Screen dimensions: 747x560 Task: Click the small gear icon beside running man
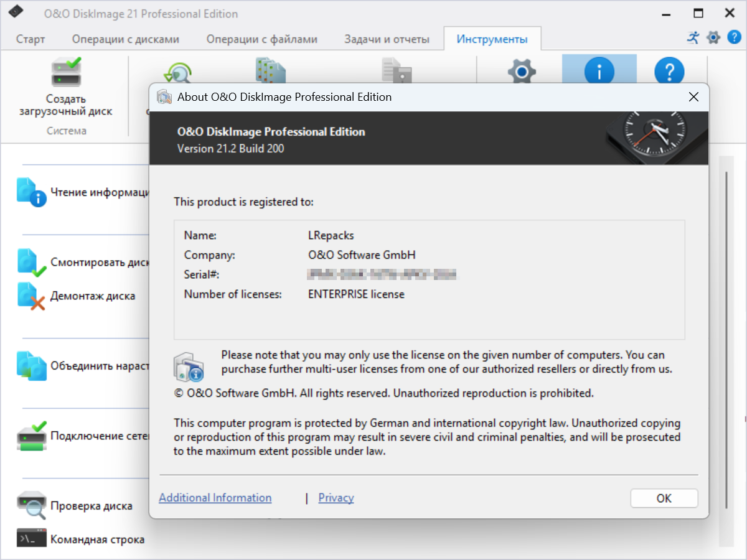(713, 37)
